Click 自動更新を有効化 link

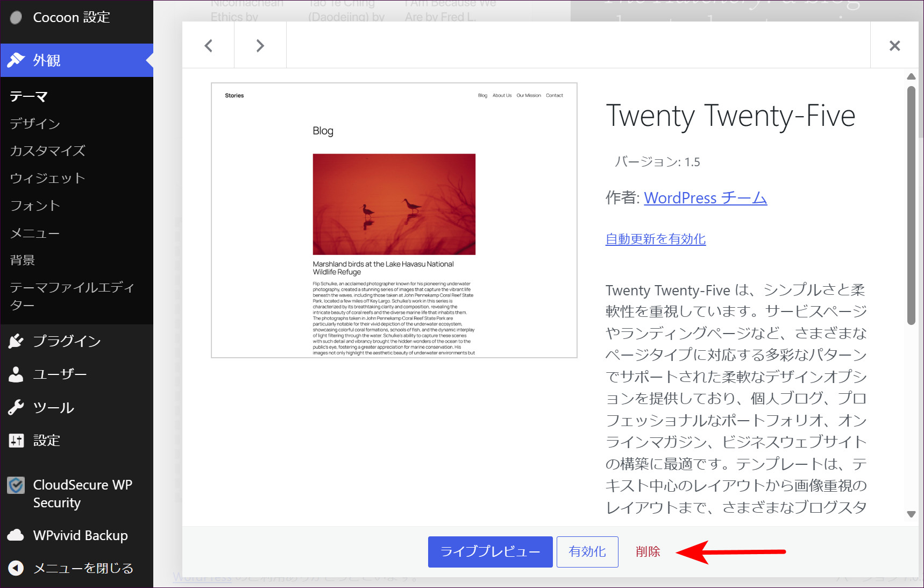coord(656,239)
